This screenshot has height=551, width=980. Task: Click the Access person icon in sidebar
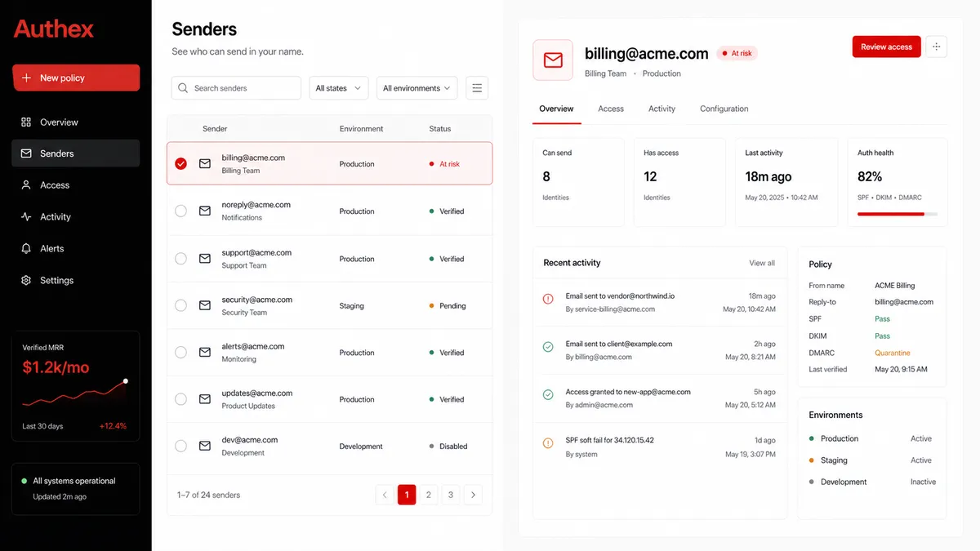[26, 185]
